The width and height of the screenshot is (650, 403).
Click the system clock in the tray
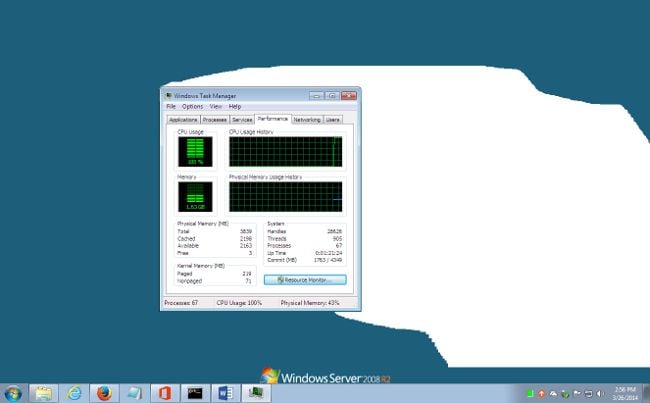pyautogui.click(x=626, y=393)
